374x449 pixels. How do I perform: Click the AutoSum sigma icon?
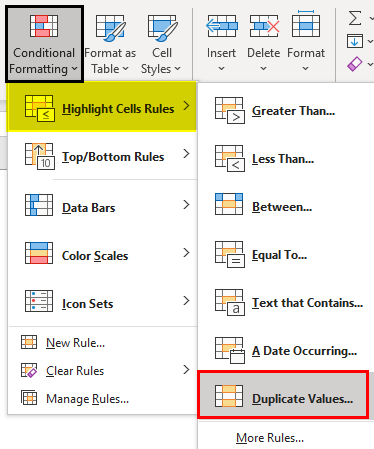(x=355, y=18)
